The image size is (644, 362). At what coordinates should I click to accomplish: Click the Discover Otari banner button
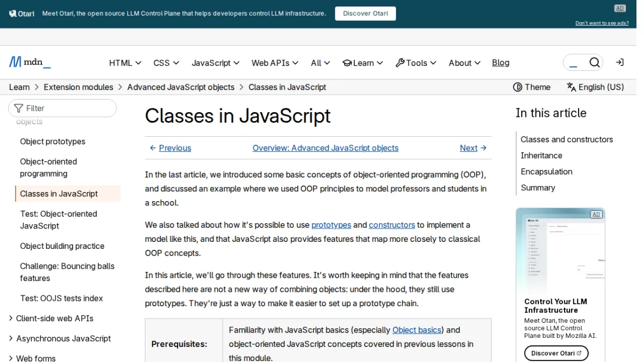click(x=365, y=13)
